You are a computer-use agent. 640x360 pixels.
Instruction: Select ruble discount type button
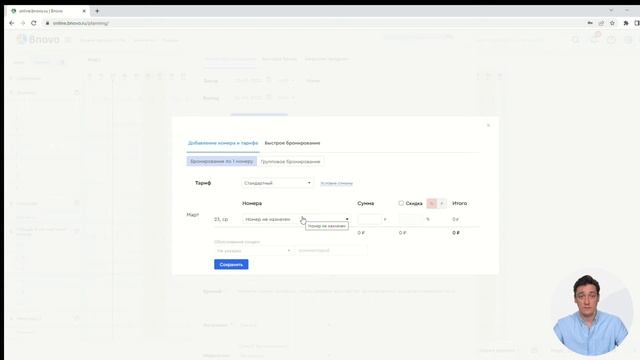click(x=442, y=203)
